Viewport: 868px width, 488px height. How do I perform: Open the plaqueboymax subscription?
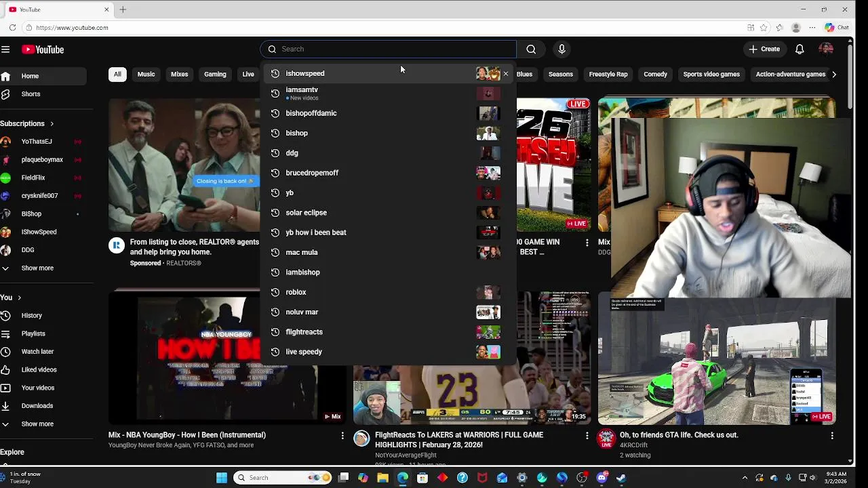(42, 160)
